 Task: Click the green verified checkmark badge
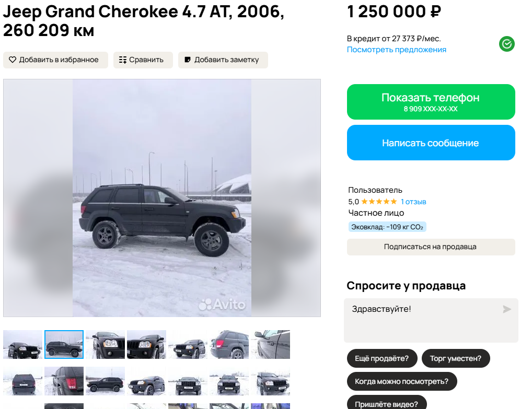(506, 44)
